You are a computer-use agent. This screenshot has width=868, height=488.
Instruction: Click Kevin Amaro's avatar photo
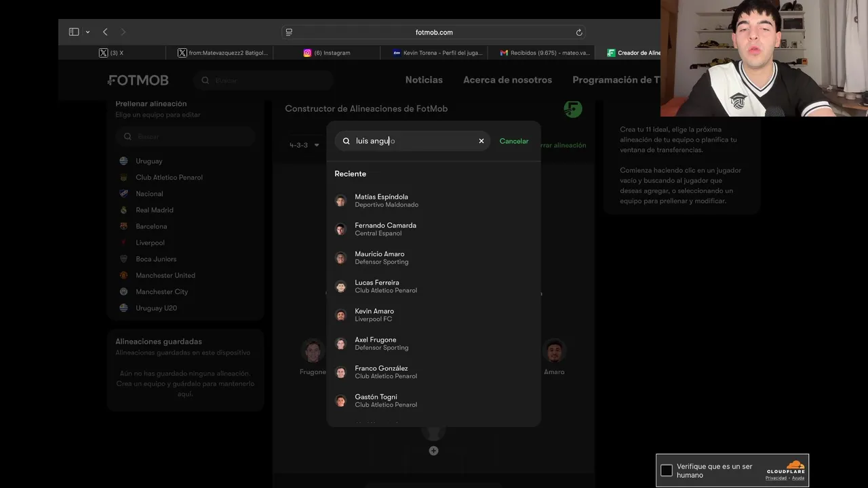pos(340,315)
